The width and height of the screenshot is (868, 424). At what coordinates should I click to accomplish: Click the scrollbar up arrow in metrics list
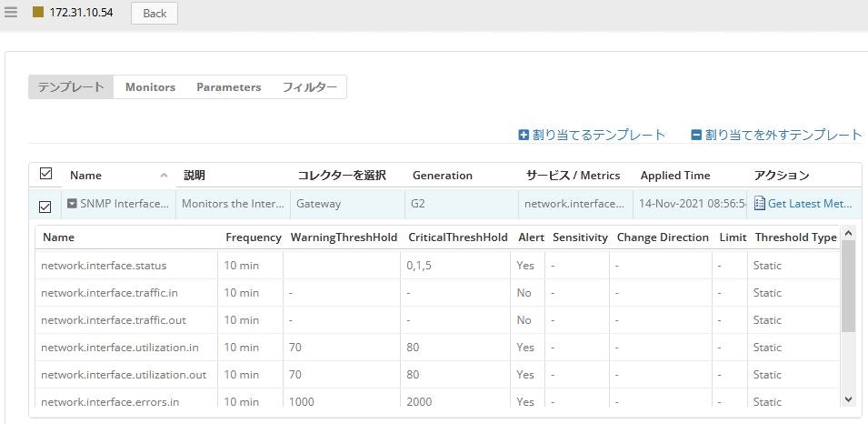(x=848, y=234)
